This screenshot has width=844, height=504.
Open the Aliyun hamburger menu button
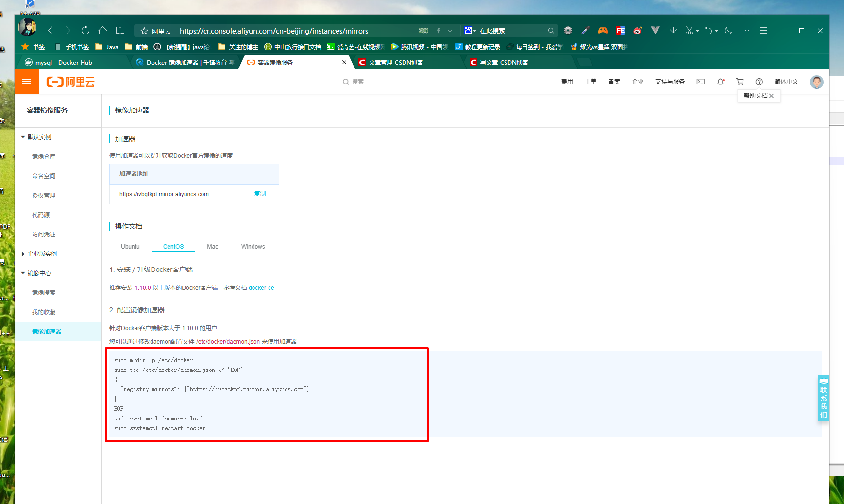pos(27,82)
